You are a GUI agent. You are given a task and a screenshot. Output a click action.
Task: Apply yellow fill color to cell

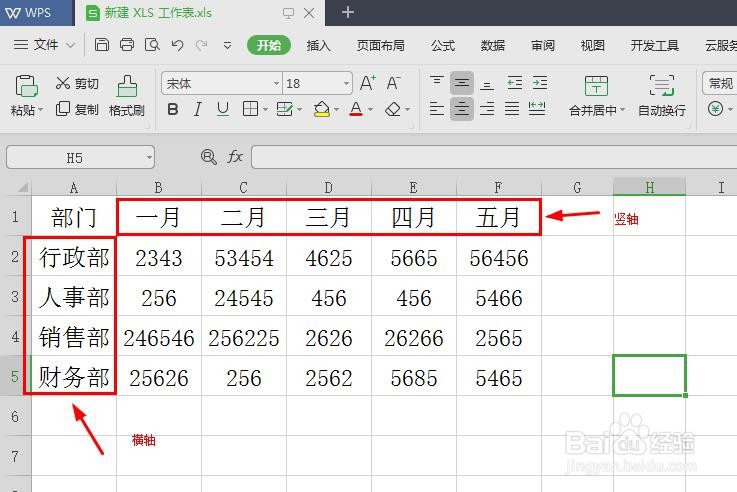321,109
